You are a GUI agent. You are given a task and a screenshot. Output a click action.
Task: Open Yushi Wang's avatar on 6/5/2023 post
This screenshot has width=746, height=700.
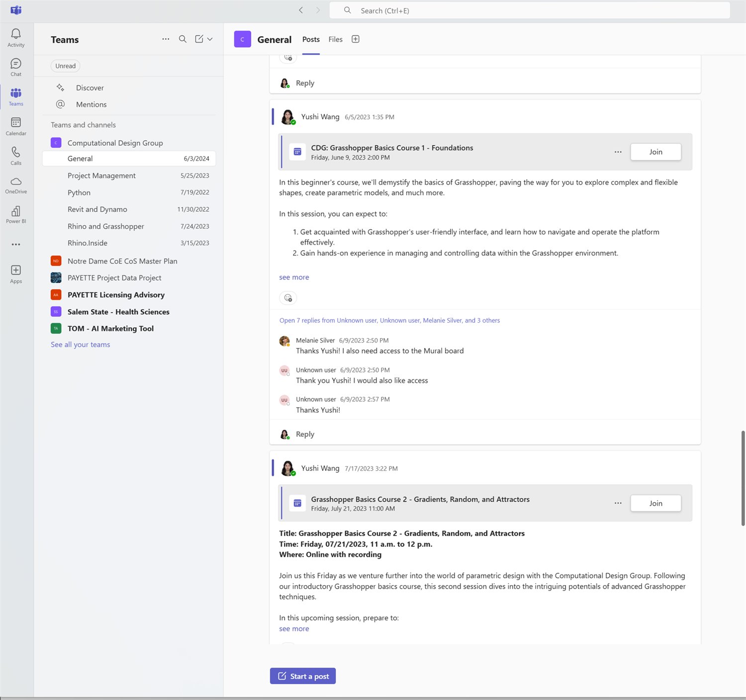(x=287, y=117)
